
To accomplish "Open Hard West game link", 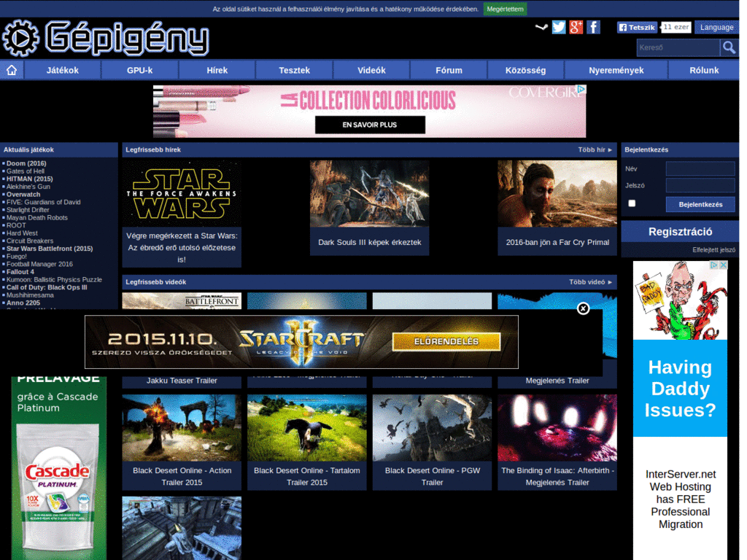I will coord(22,233).
